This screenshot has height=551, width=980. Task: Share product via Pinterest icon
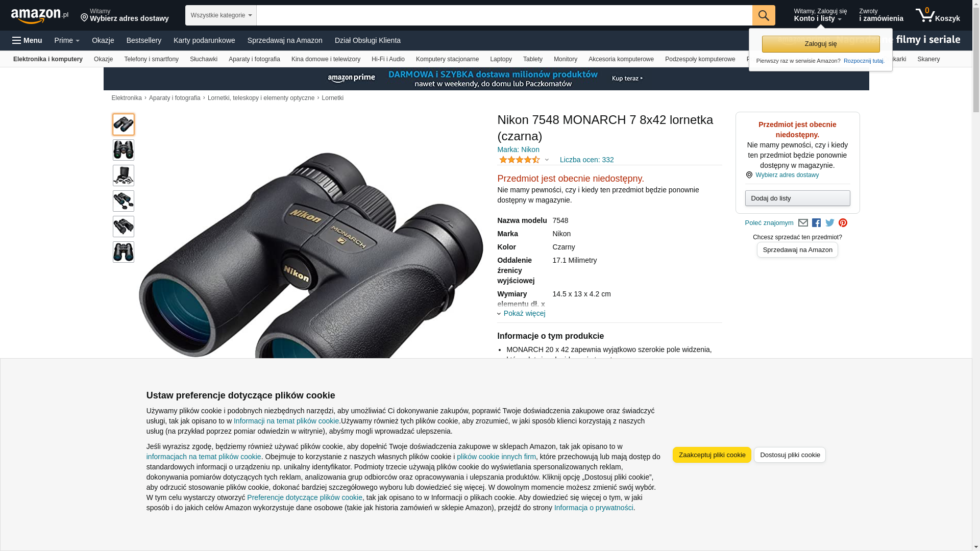click(843, 223)
